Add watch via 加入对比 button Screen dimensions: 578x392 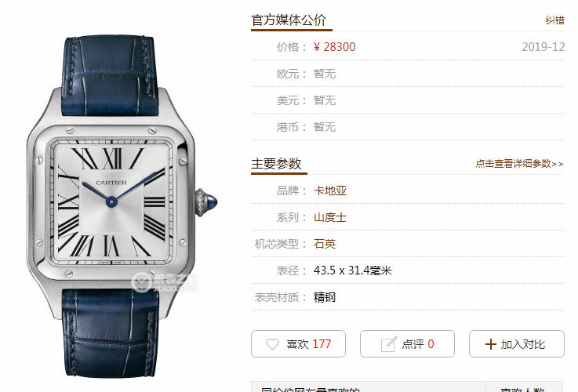[517, 343]
